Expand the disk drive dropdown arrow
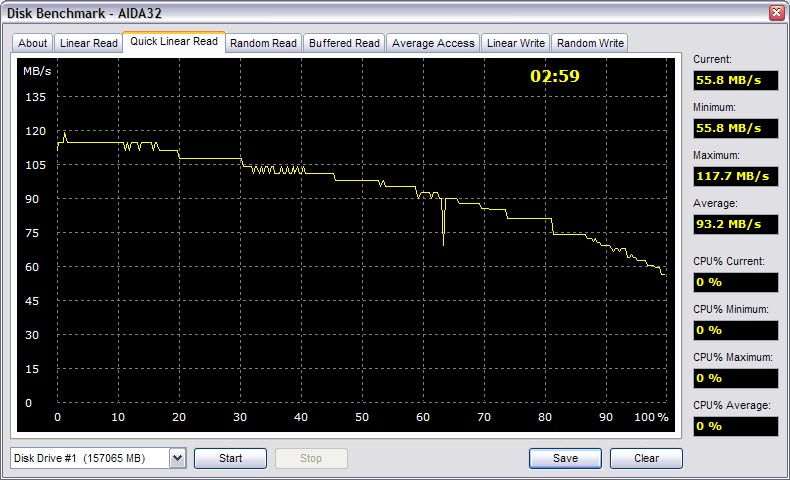Screen dimensions: 790x480 177,458
